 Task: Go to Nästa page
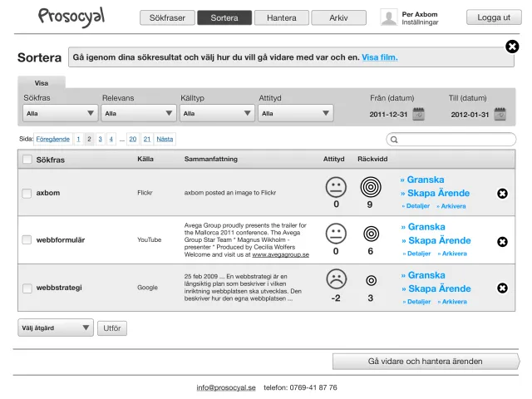click(x=165, y=139)
